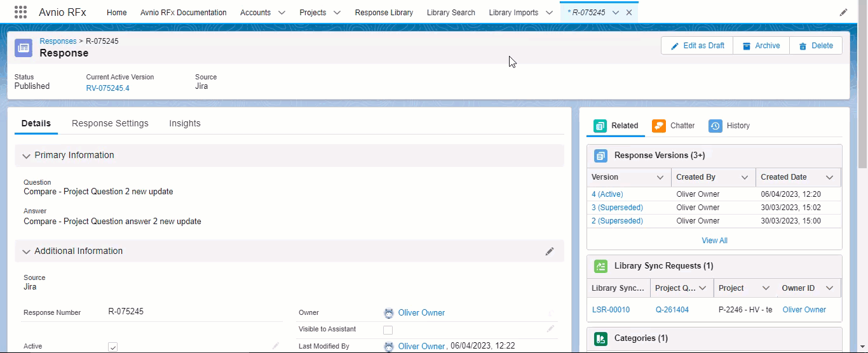Click the Response Versions list icon

click(600, 156)
